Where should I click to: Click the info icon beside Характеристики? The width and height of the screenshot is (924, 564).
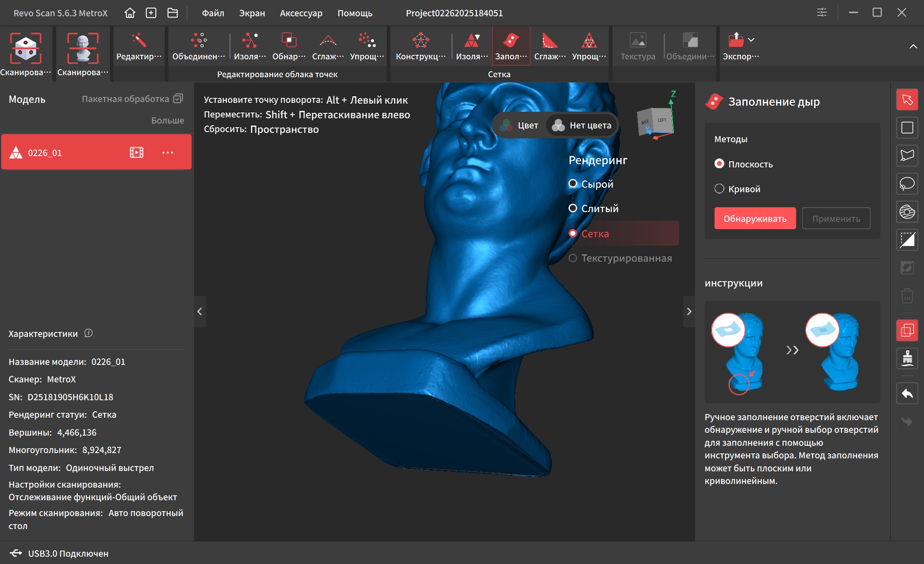(88, 333)
